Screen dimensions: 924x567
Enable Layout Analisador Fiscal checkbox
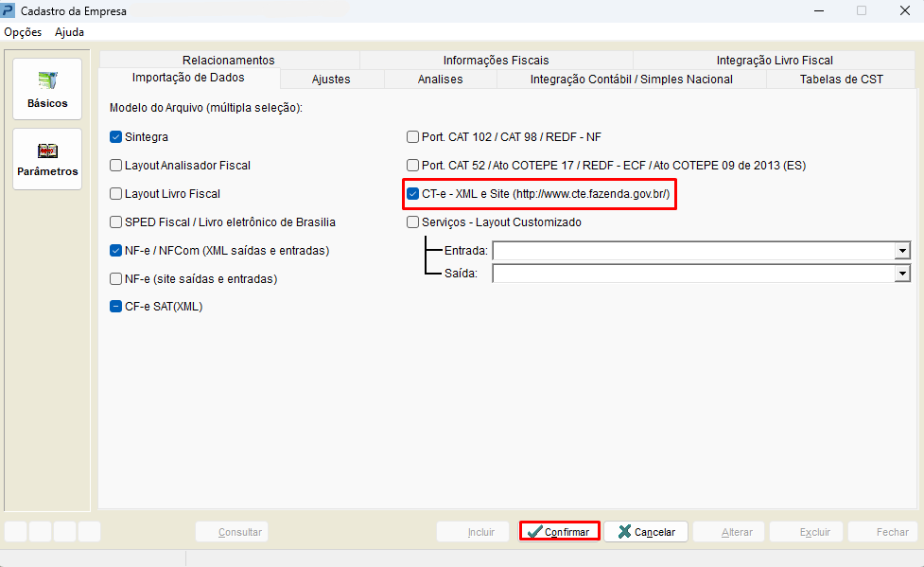click(116, 166)
